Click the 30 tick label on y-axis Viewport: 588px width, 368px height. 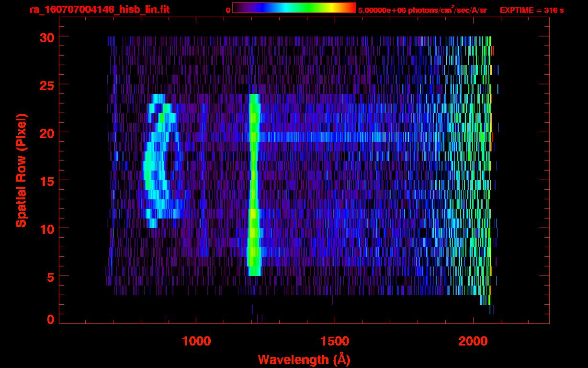pos(48,37)
